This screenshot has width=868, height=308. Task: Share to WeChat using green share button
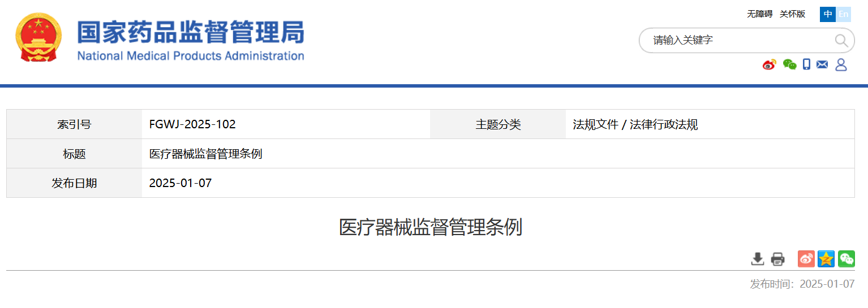(846, 259)
